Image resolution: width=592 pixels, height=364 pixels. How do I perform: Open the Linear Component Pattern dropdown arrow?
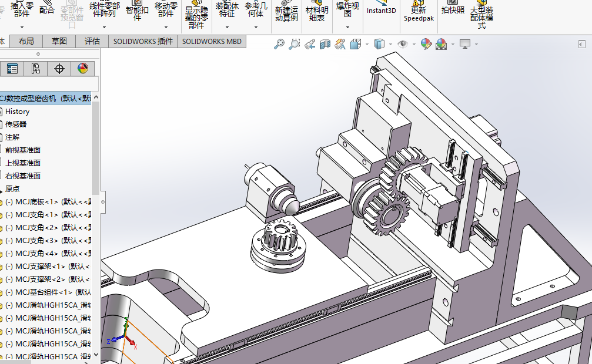point(104,27)
